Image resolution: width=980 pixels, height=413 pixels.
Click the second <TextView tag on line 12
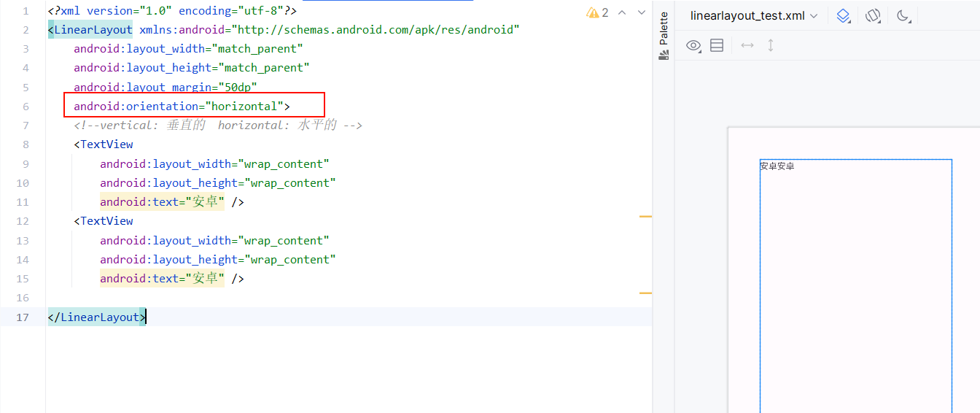pos(104,221)
